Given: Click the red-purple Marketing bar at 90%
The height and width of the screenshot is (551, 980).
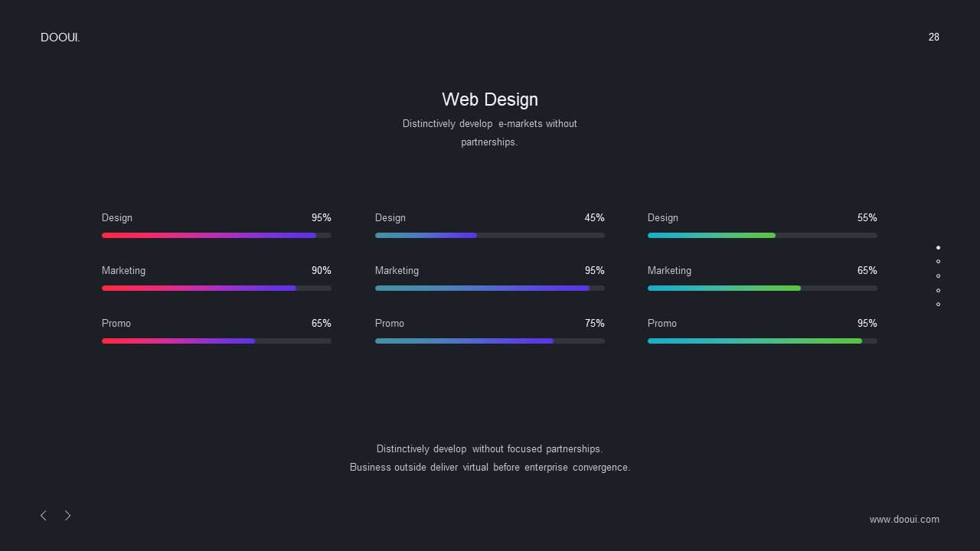Looking at the screenshot, I should coord(199,289).
